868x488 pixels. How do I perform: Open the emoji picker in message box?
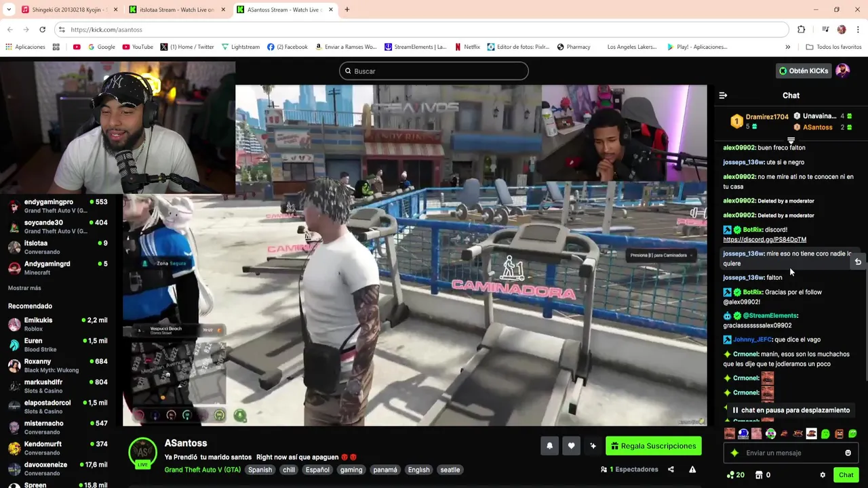848,453
